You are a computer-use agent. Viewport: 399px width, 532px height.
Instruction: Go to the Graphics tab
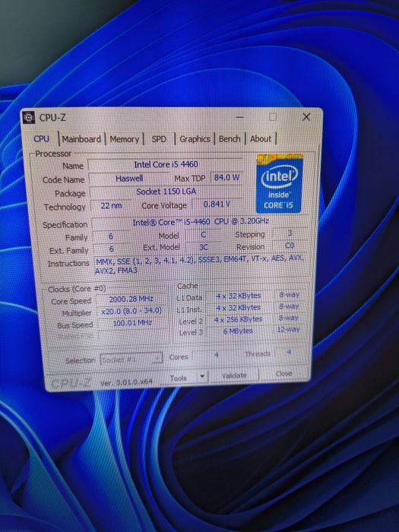coord(195,139)
